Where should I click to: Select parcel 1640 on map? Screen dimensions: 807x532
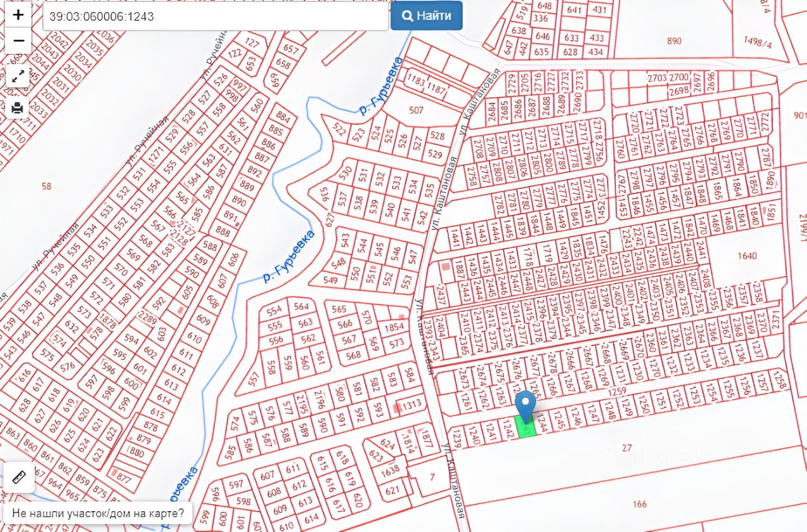pos(746,256)
